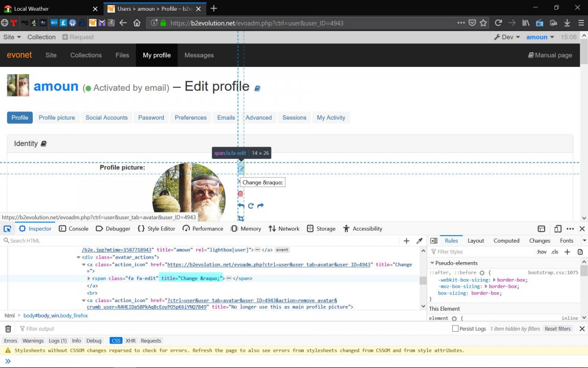Clear the console output with trash icon

[8, 329]
